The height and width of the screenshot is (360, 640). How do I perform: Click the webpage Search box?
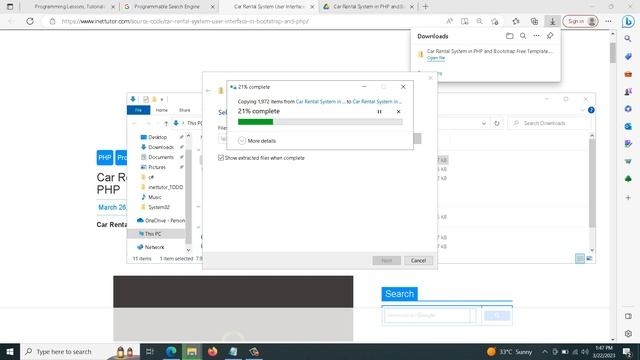427,316
